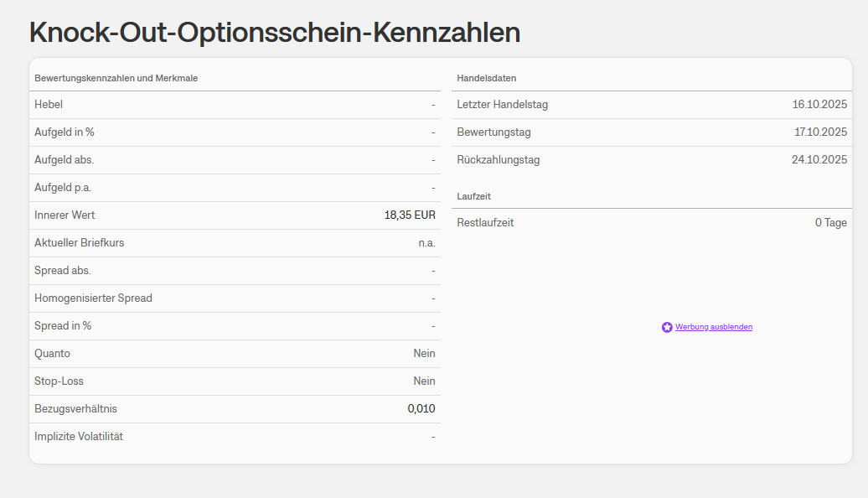
Task: Click the Bewertungstag date 17.10.2025
Action: (820, 132)
